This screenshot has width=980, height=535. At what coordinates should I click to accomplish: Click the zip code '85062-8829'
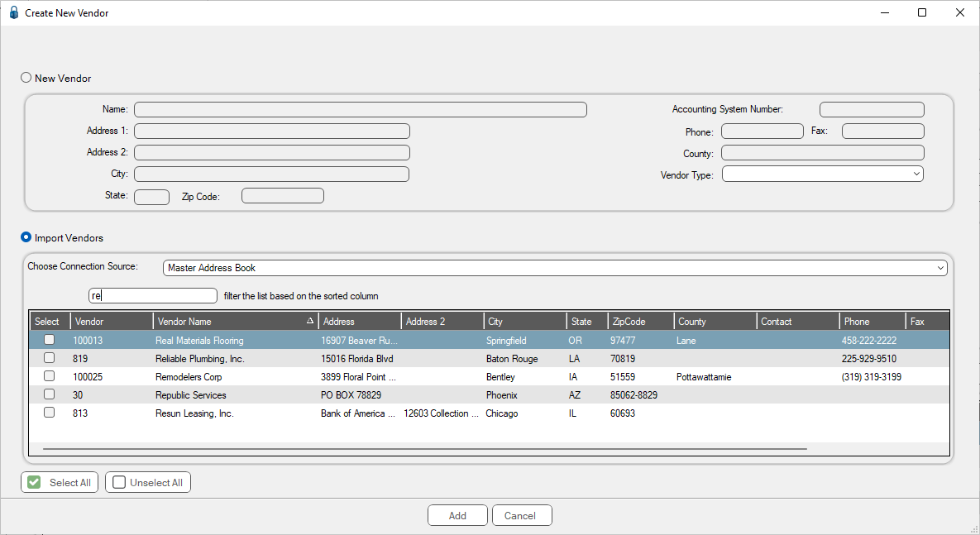click(x=633, y=395)
